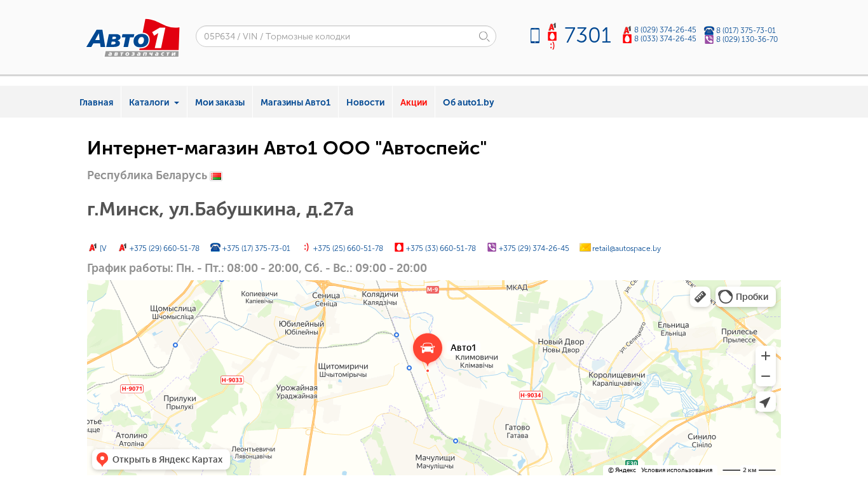Click the H-9033 road sign on map

(232, 380)
